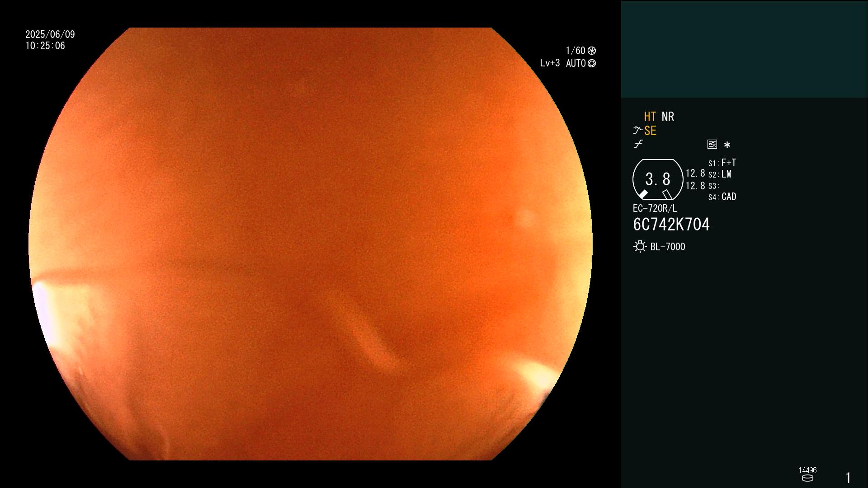Select the NR noise reduction label

[668, 117]
